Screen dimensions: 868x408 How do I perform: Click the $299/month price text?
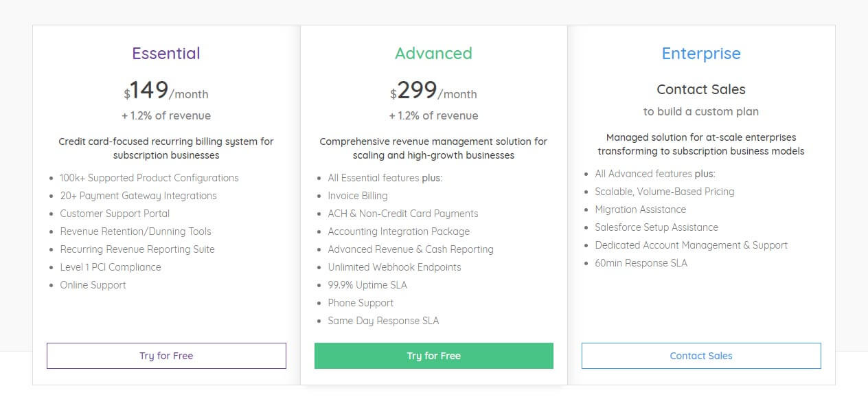(433, 91)
